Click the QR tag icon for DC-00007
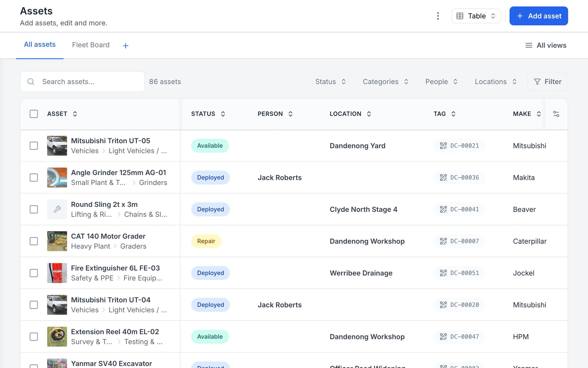The width and height of the screenshot is (588, 368). coord(443,241)
